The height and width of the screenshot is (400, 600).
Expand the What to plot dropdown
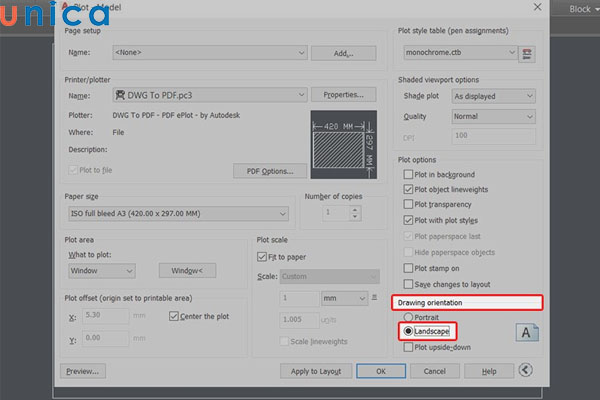point(108,270)
